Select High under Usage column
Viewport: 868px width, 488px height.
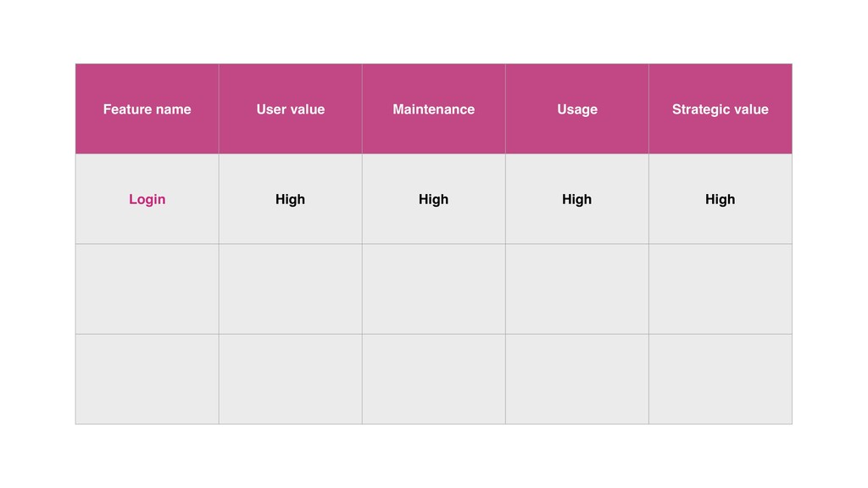click(576, 199)
